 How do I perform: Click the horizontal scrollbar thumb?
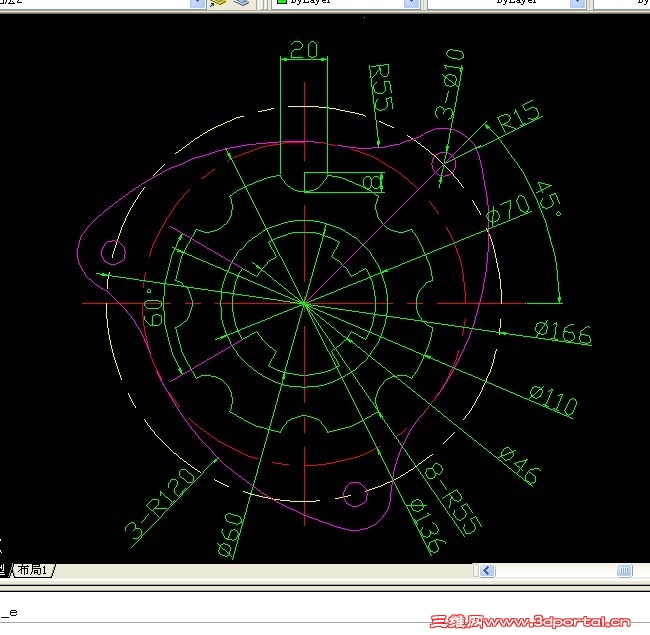624,571
